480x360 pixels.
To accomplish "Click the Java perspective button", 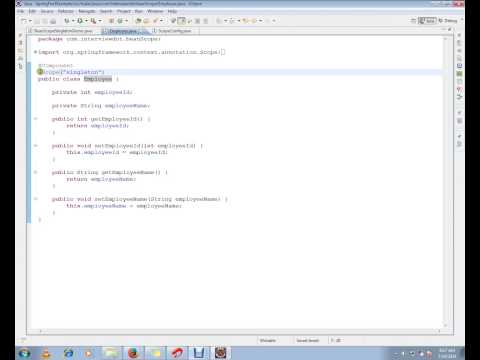I will [x=427, y=21].
